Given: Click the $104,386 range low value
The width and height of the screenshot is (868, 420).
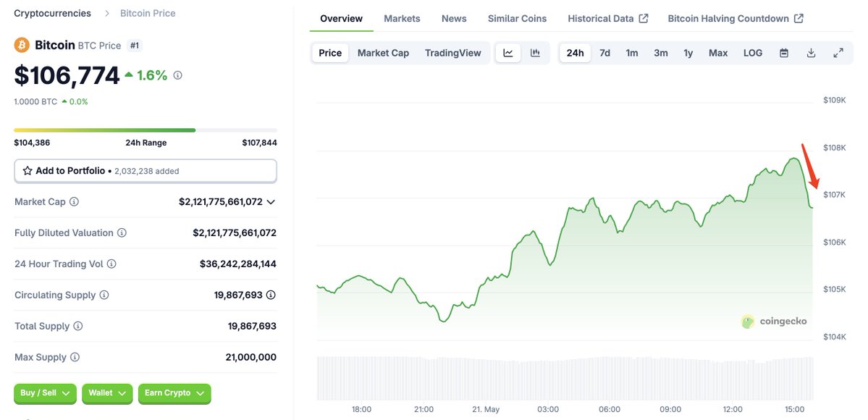Looking at the screenshot, I should point(32,143).
